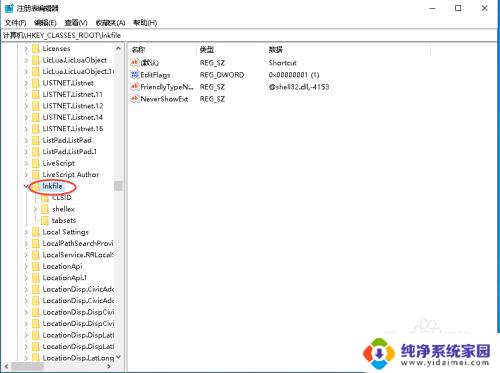Select the EditFlags value name
The image size is (500, 373).
[x=155, y=75]
